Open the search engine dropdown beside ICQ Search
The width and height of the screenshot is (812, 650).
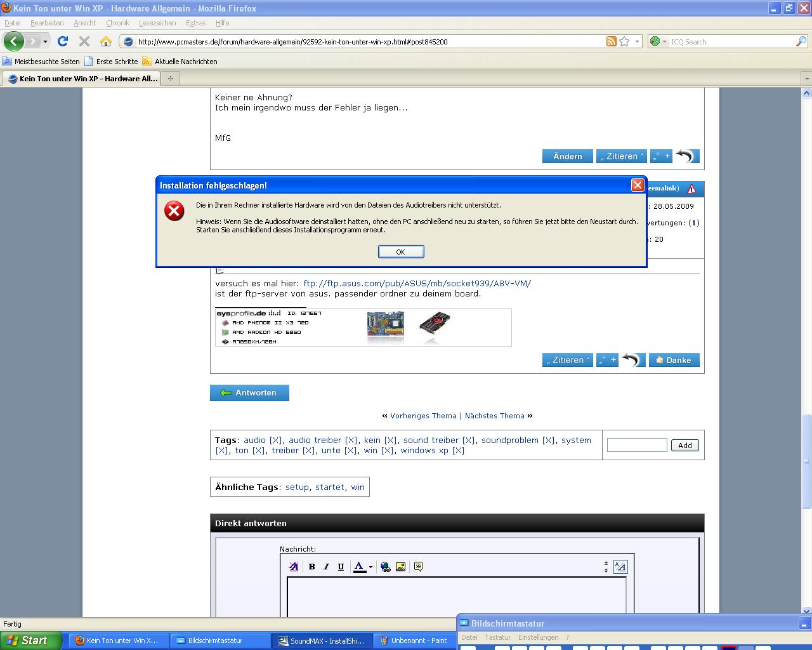pos(658,41)
